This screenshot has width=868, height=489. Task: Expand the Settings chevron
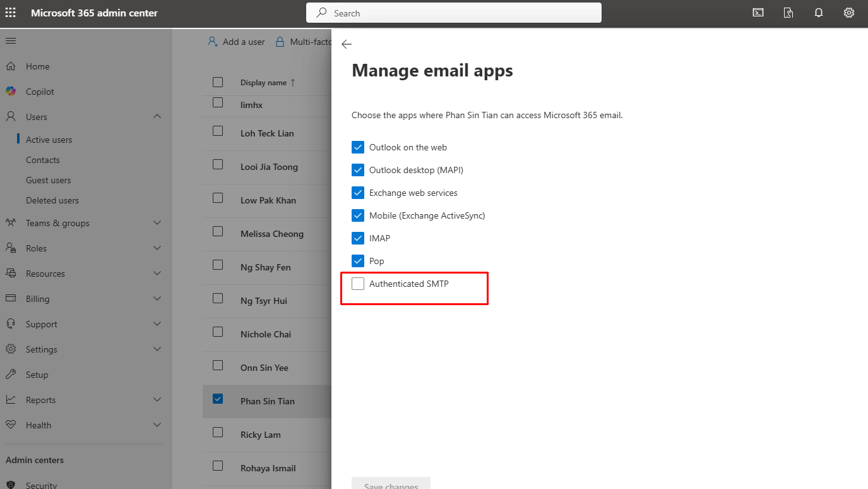pos(157,349)
